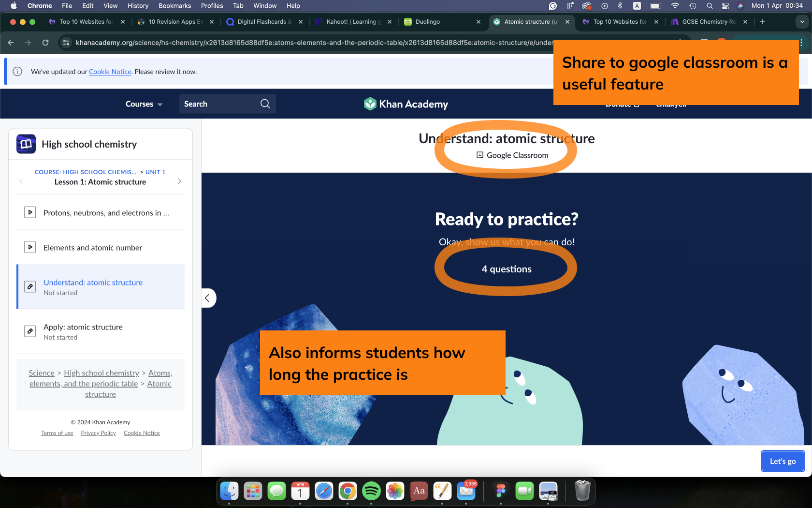
Task: Open Spotify from the dock
Action: pos(371,491)
